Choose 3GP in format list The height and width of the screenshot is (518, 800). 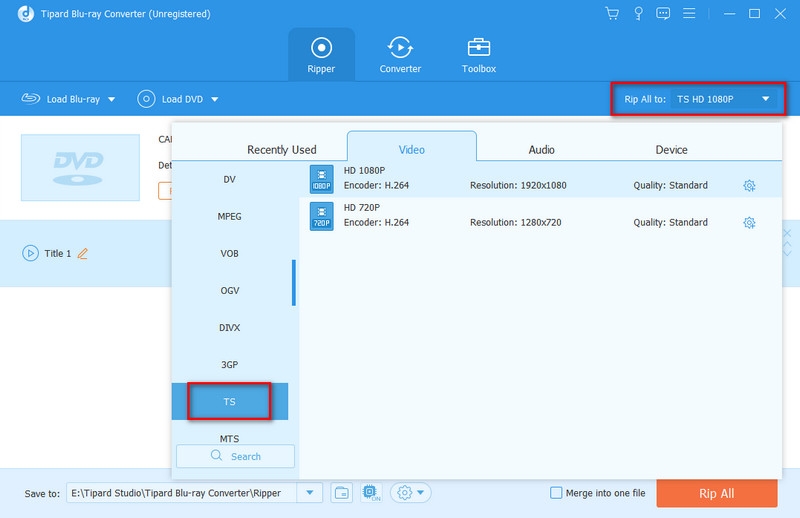(x=230, y=365)
